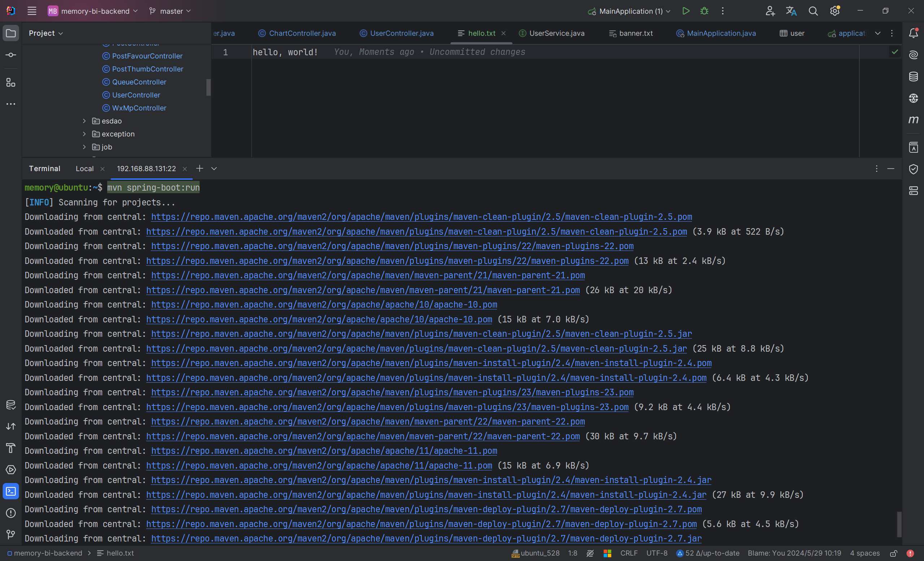This screenshot has height=561, width=924.
Task: Open the Structure tool window icon
Action: 11,82
